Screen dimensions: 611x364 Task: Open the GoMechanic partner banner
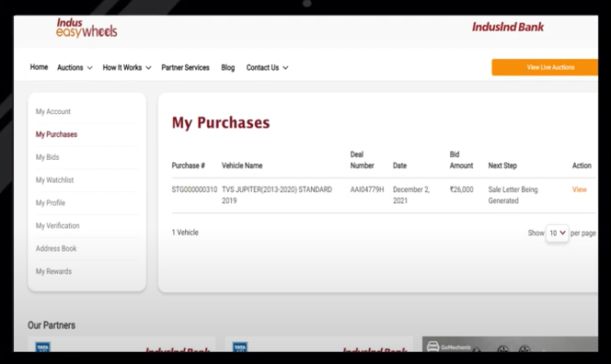click(x=510, y=344)
